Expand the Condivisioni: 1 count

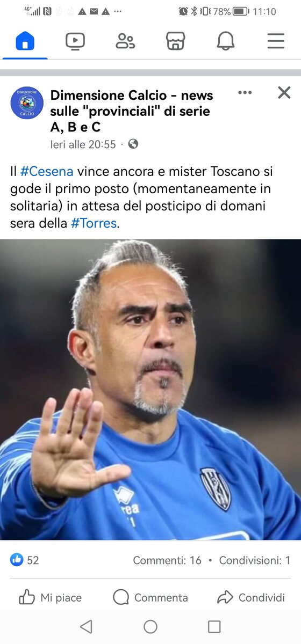[x=255, y=560]
